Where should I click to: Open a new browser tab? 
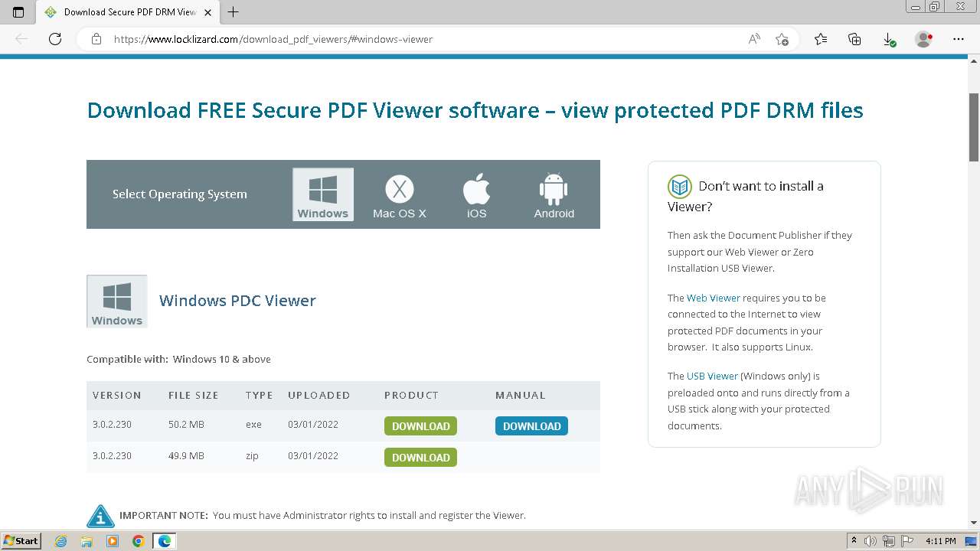pos(234,12)
